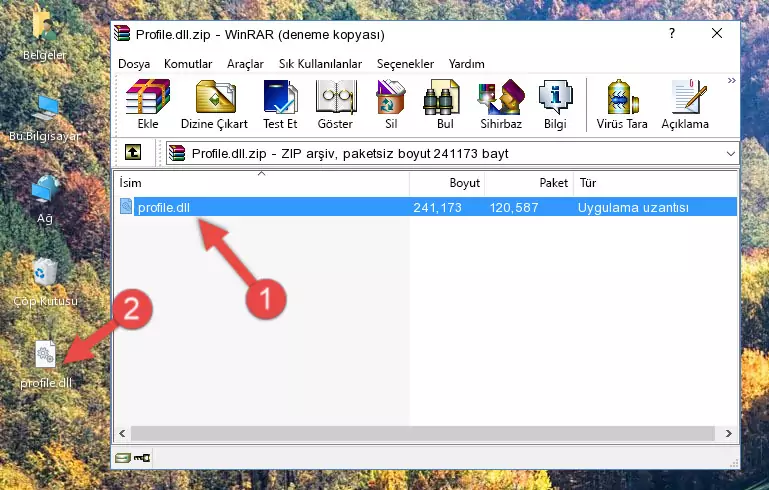The image size is (769, 490).
Task: Select the Ağ network desktop icon
Action: click(x=45, y=199)
